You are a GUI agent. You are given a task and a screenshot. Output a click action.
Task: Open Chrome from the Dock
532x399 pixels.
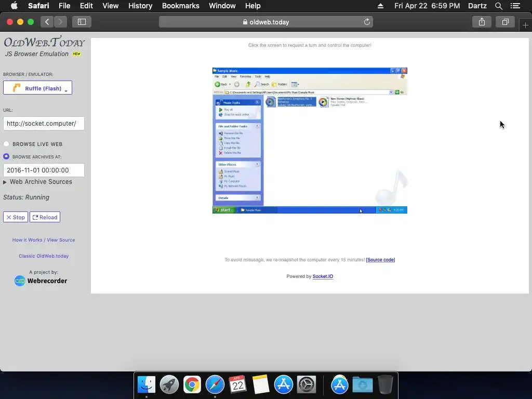coord(192,385)
